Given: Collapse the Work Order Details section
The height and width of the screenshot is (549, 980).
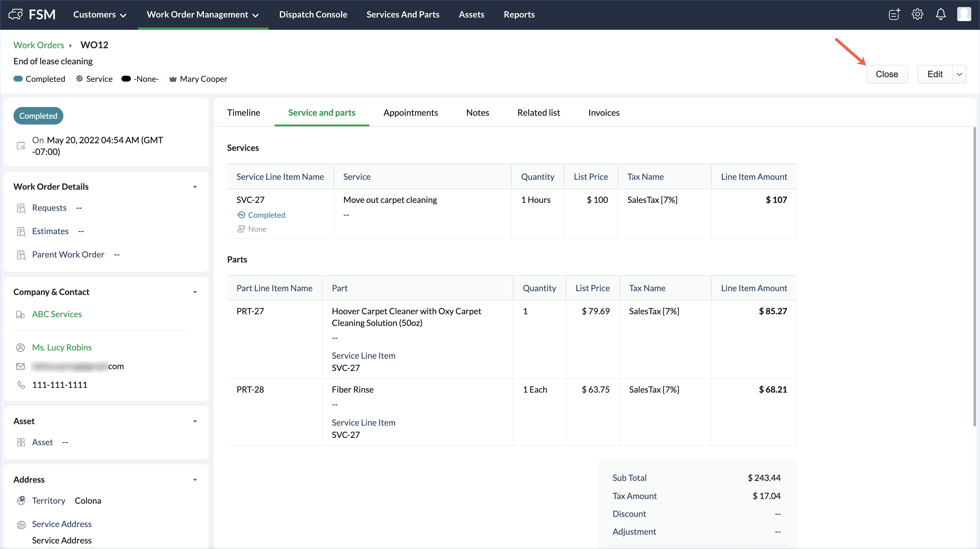Looking at the screenshot, I should 195,187.
